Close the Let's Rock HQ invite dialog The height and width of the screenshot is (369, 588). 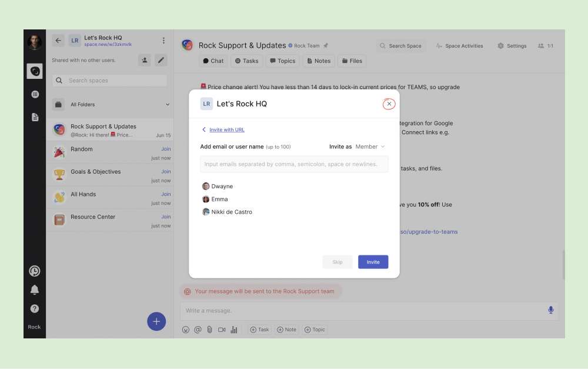click(x=389, y=104)
